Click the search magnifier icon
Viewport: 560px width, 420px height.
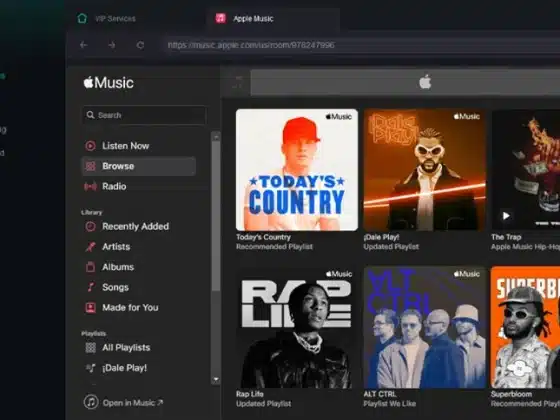click(90, 115)
